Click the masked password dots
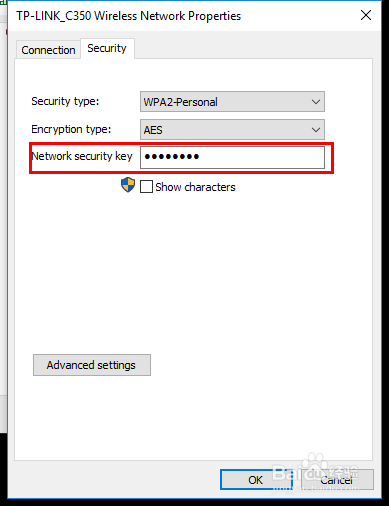Screen dimensions: 389x506 click(x=171, y=156)
